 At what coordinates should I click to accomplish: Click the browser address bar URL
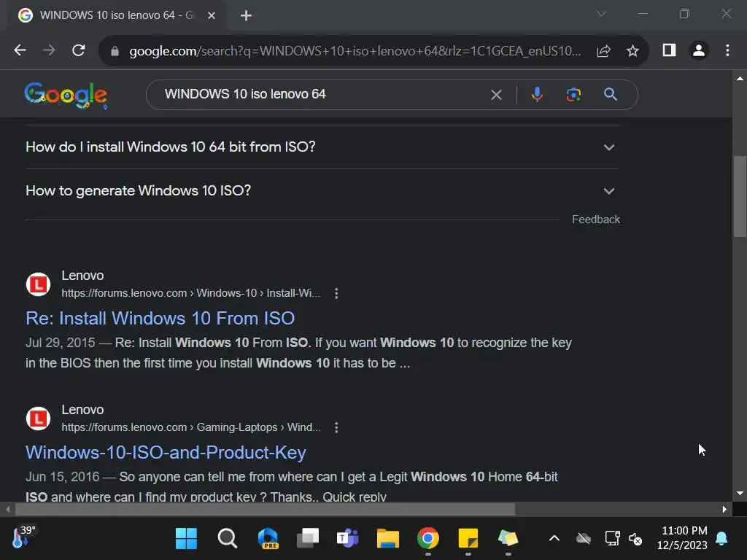355,51
